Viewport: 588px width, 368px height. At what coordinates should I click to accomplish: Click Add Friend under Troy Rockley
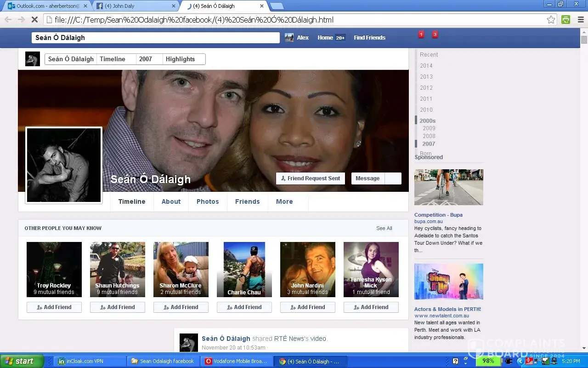[x=54, y=307]
